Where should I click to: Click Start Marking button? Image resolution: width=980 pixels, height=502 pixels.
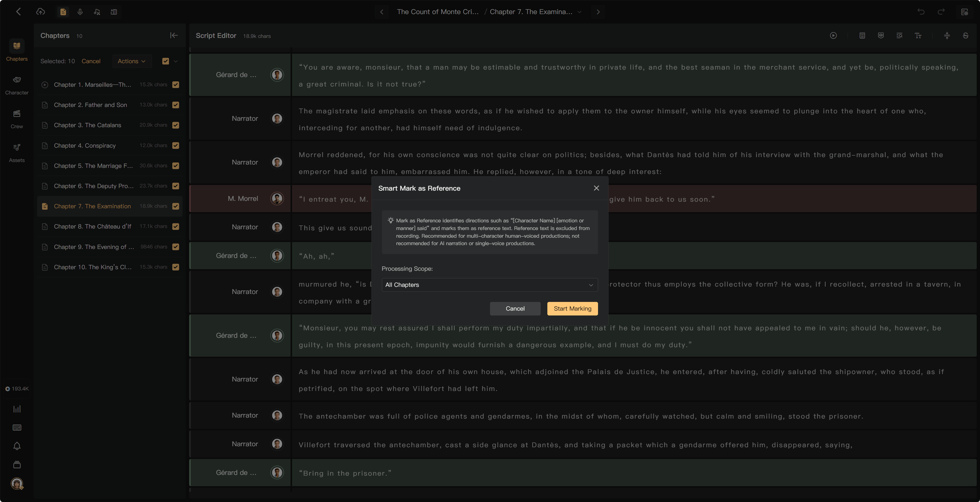coord(572,308)
